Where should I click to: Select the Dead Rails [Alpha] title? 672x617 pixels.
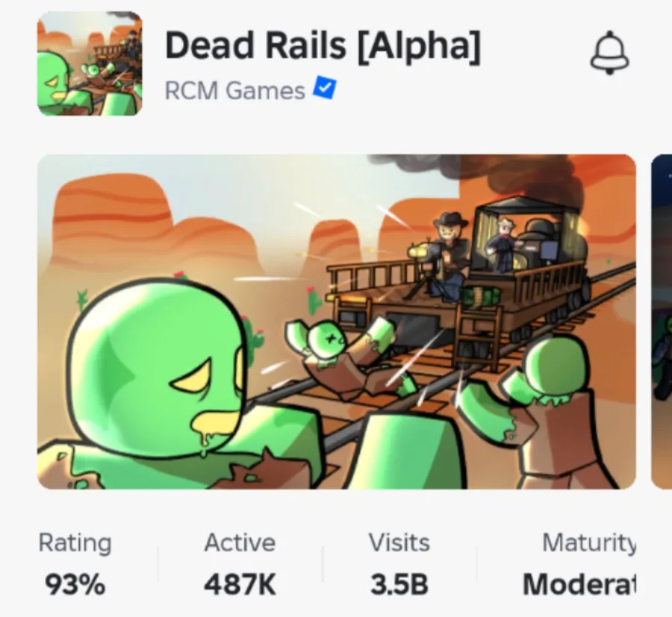click(323, 46)
